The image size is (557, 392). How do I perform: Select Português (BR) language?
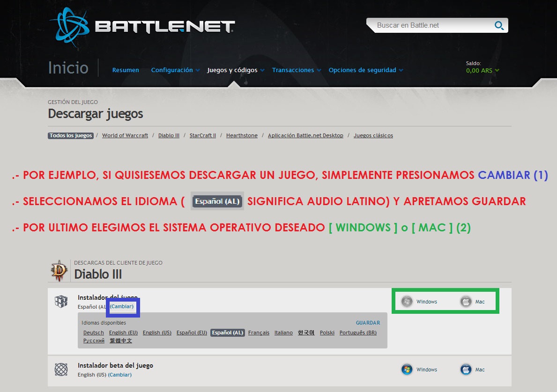pyautogui.click(x=358, y=333)
